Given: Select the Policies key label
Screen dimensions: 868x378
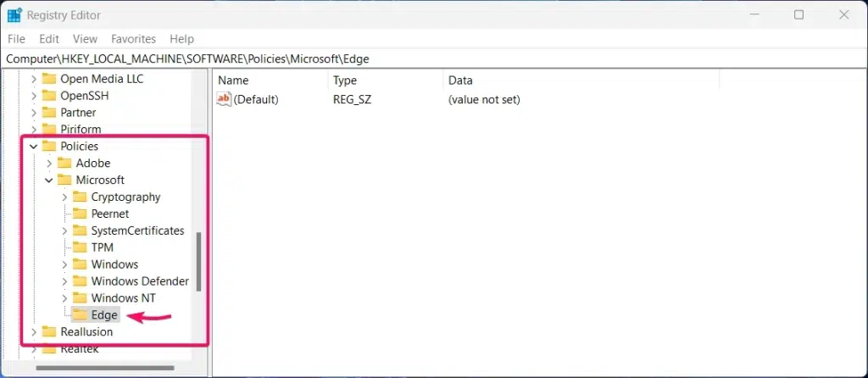Looking at the screenshot, I should [79, 146].
